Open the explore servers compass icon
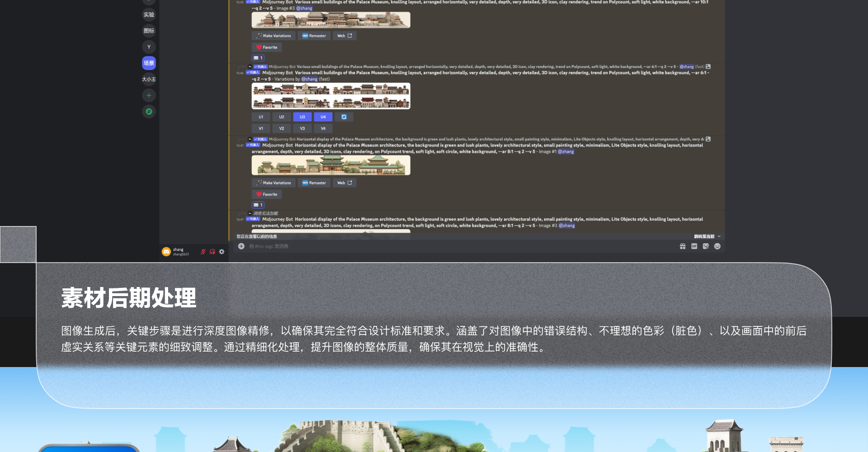The height and width of the screenshot is (452, 868). [149, 112]
